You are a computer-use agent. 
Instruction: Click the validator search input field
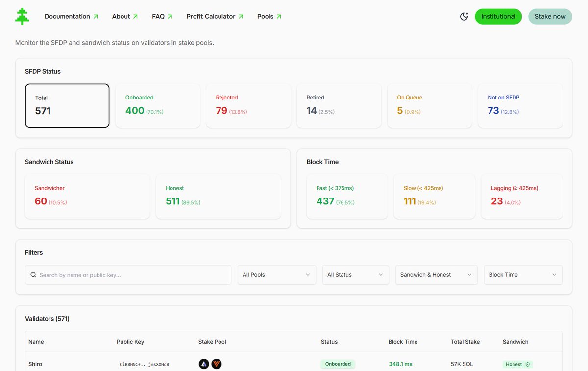(x=128, y=275)
